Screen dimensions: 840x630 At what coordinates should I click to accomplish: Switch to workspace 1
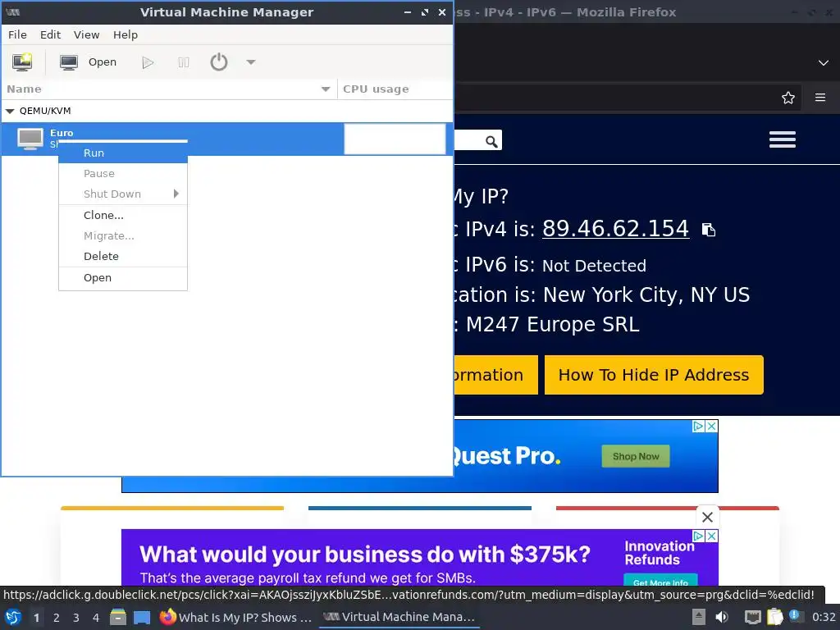(36, 618)
